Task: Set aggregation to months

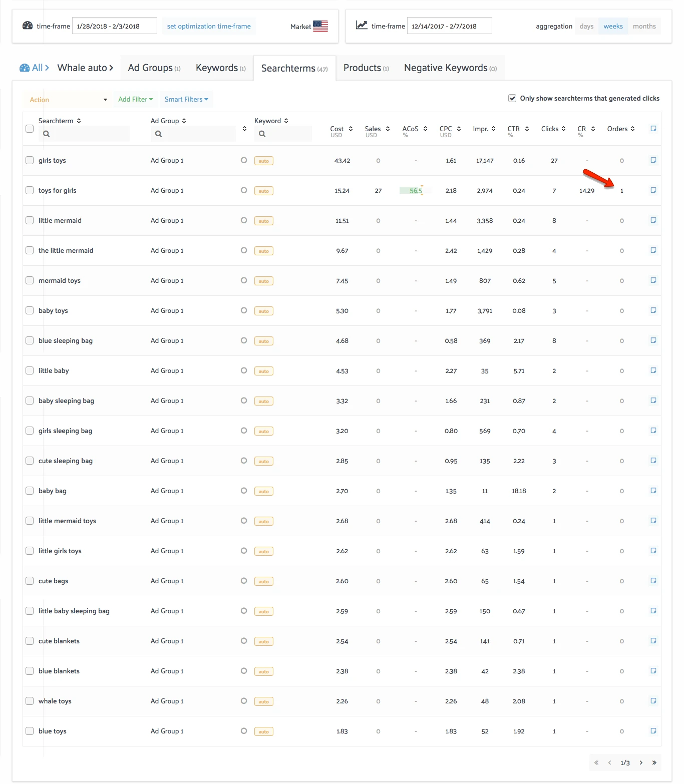Action: tap(644, 26)
